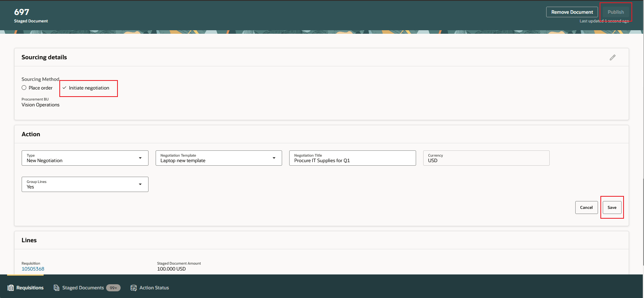Click the pencil edit icon in Sourcing details
The height and width of the screenshot is (298, 644).
tap(613, 57)
